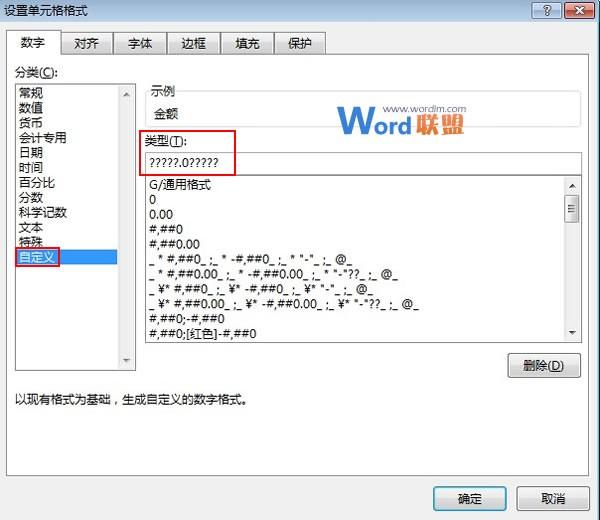Screen dimensions: 600x520
Task: Open the 字体 tab
Action: [x=140, y=44]
